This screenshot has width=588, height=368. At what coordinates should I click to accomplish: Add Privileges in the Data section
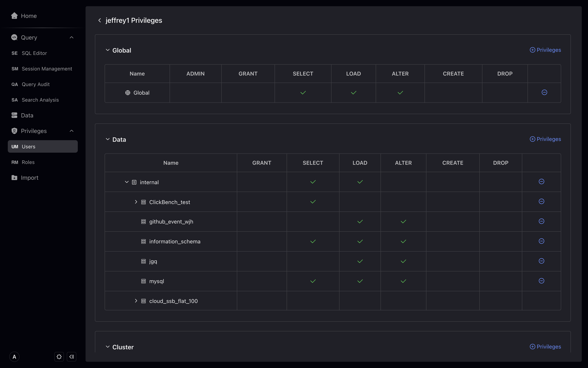[545, 139]
